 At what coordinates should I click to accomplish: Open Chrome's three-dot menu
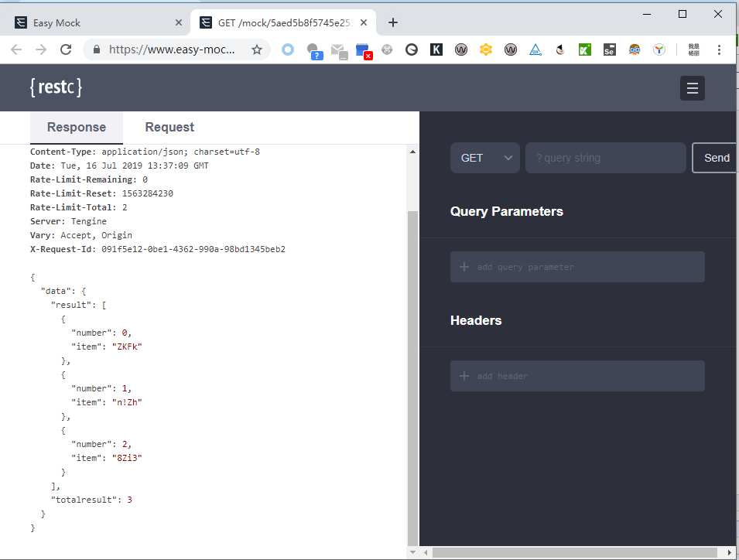(719, 50)
